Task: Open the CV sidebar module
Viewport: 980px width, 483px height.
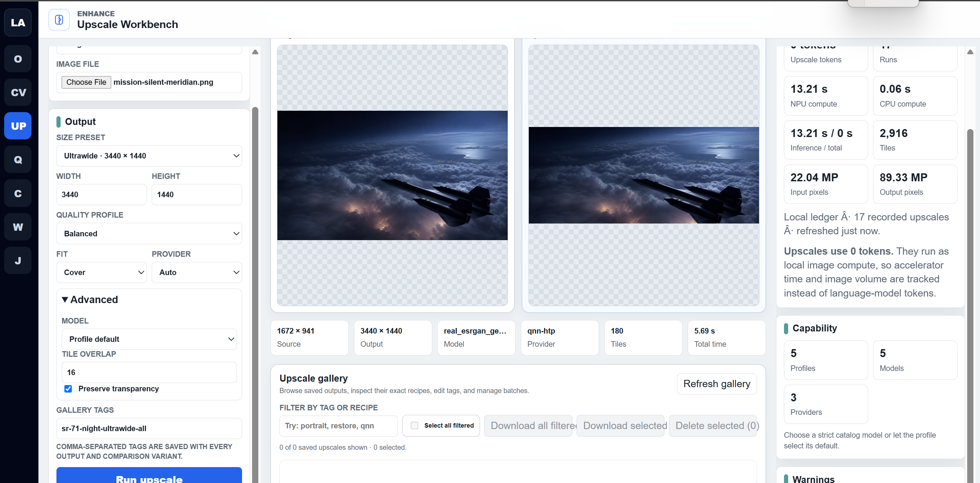Action: click(x=18, y=92)
